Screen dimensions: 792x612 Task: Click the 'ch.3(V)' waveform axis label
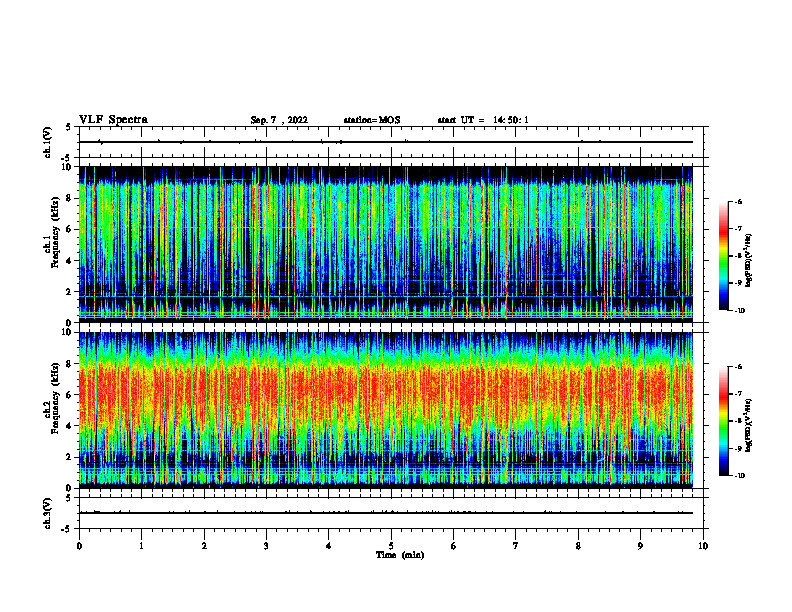click(x=48, y=513)
